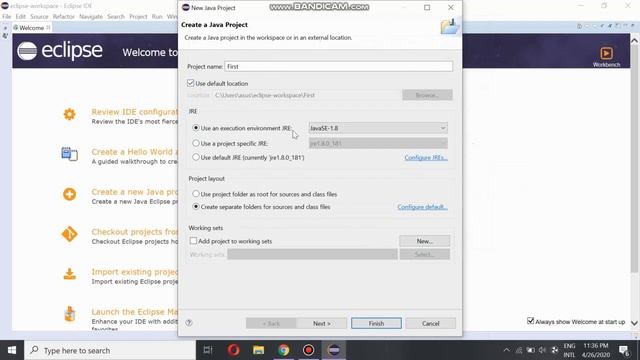This screenshot has height=360, width=640.
Task: Select Use a project specific JRE
Action: 196,143
